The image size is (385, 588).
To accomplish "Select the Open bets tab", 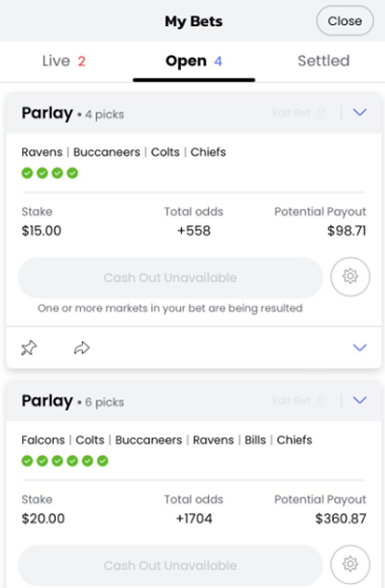I will pos(193,62).
